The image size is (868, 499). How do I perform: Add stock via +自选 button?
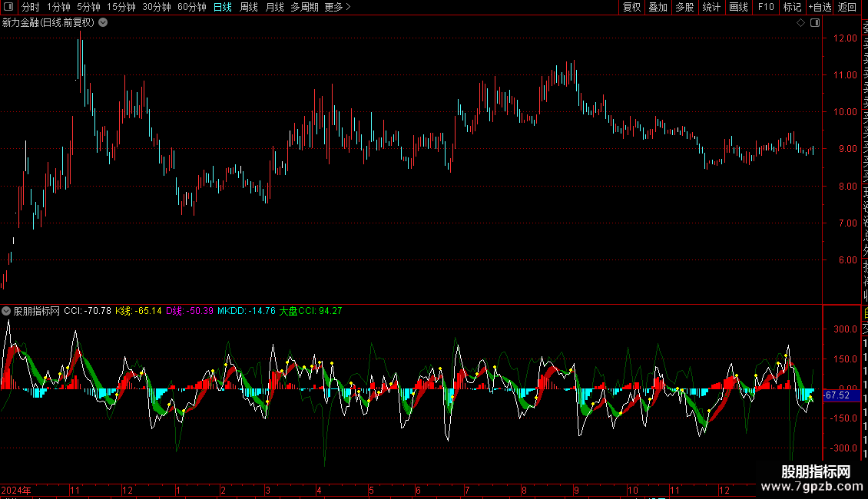click(820, 7)
